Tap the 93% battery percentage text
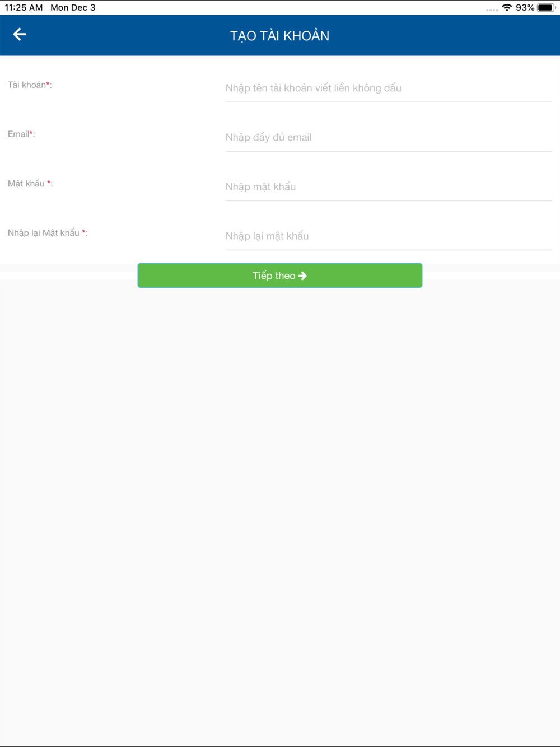 tap(525, 8)
